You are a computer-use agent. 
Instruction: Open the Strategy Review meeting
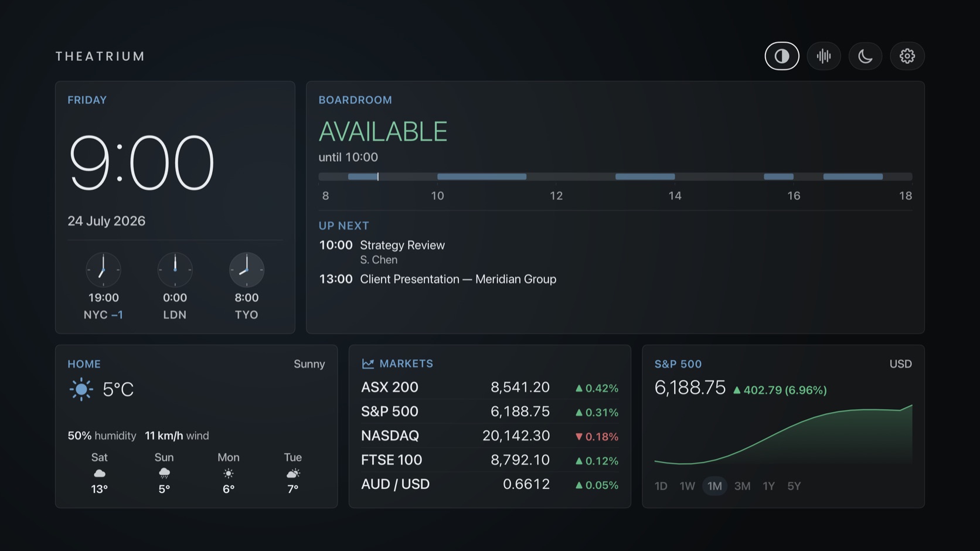point(402,246)
